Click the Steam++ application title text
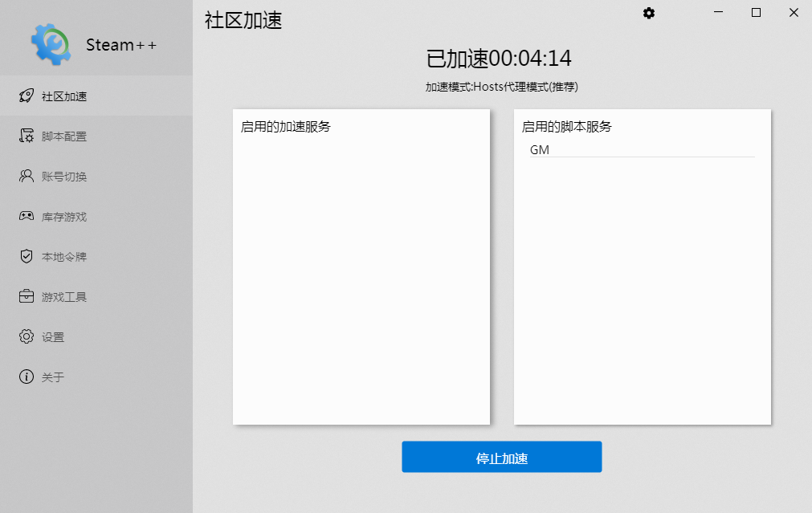The image size is (812, 513). [120, 45]
